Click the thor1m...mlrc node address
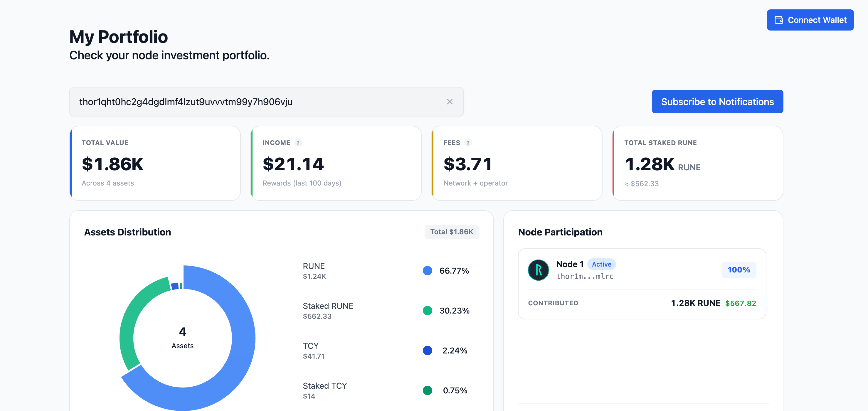The width and height of the screenshot is (868, 411). [x=585, y=276]
